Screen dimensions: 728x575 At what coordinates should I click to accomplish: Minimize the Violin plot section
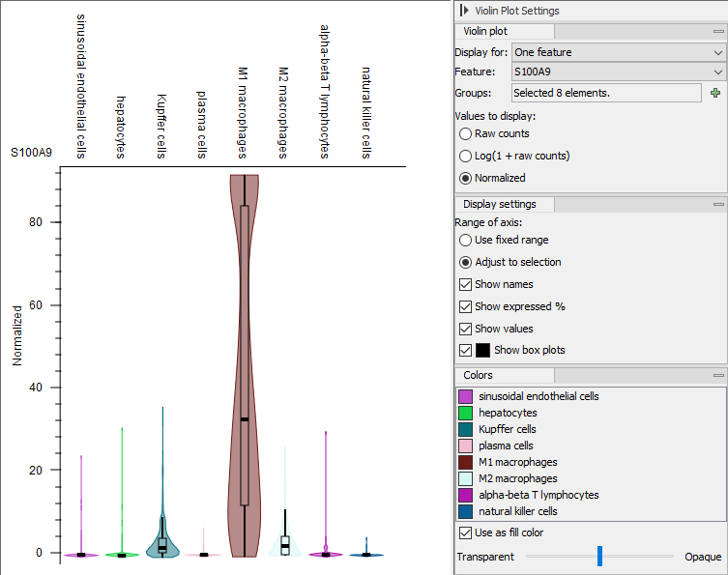click(717, 32)
